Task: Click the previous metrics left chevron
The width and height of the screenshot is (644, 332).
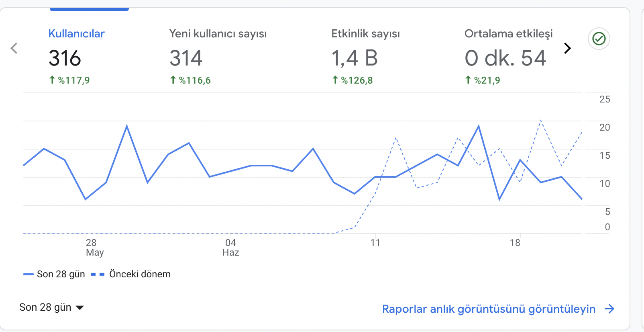Action: click(x=14, y=48)
